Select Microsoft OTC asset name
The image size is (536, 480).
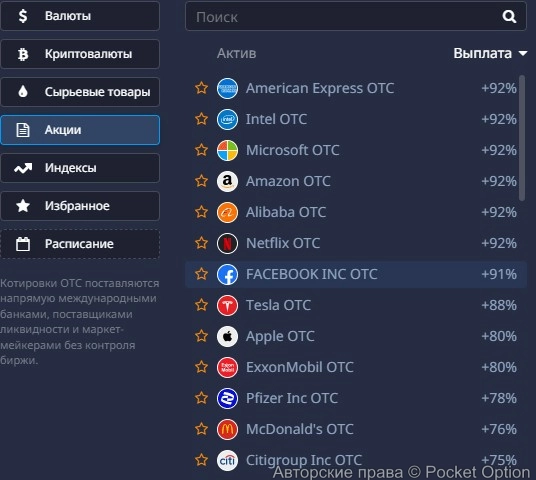[293, 150]
